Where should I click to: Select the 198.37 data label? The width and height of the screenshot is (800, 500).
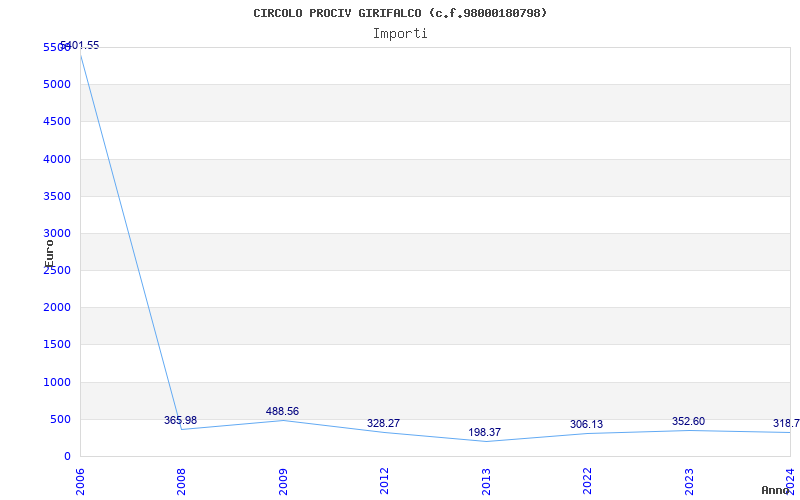(485, 433)
